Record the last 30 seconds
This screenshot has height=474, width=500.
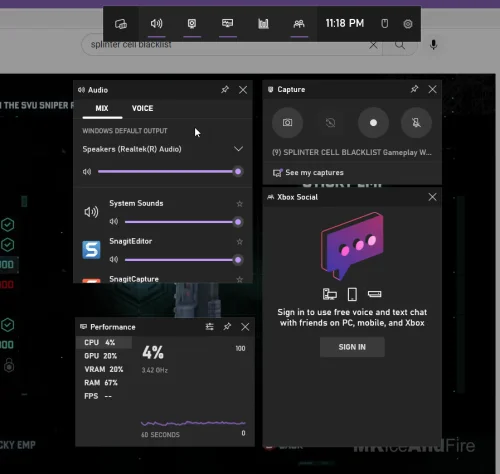(x=330, y=123)
